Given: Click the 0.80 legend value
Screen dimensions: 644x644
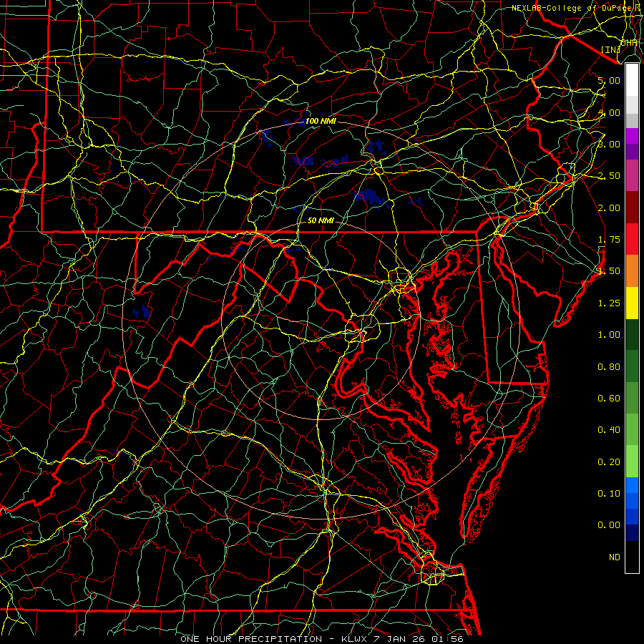Looking at the screenshot, I should click(609, 367).
